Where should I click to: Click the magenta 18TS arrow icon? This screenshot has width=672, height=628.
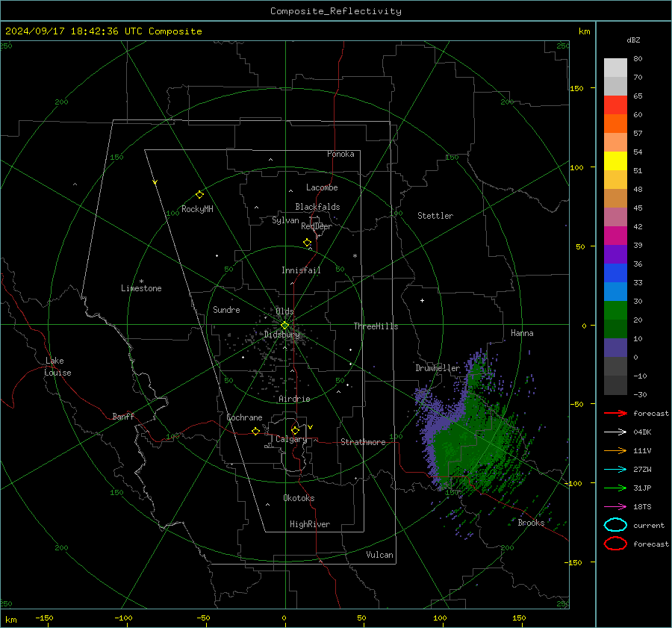615,507
